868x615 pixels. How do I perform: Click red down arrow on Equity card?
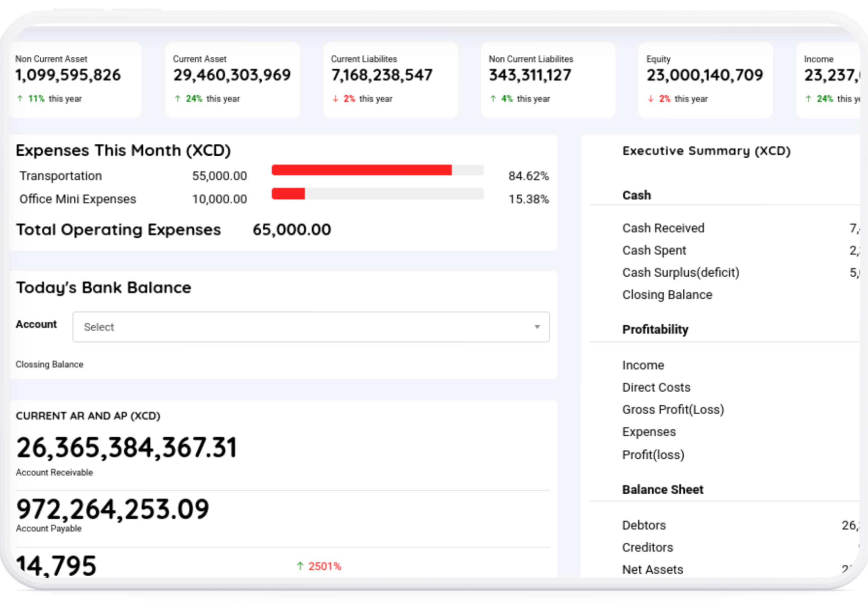point(651,99)
